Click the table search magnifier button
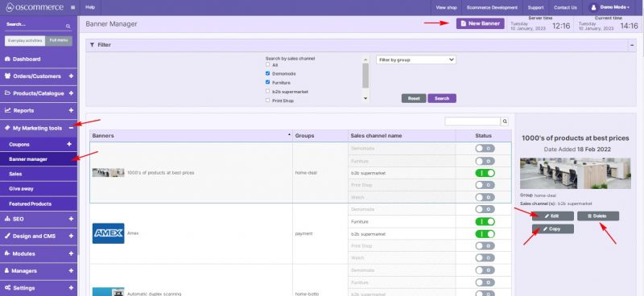Screen dimensions: 644x296 [x=505, y=121]
